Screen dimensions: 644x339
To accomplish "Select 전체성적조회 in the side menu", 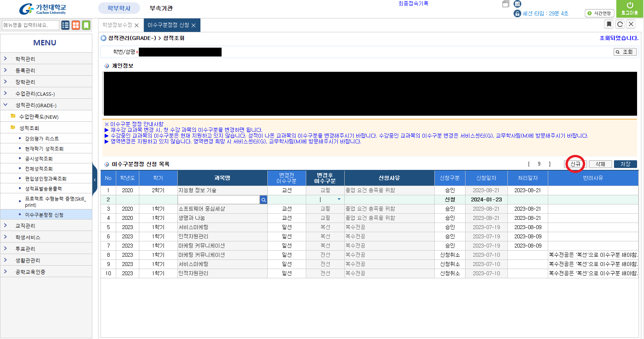I will [39, 169].
